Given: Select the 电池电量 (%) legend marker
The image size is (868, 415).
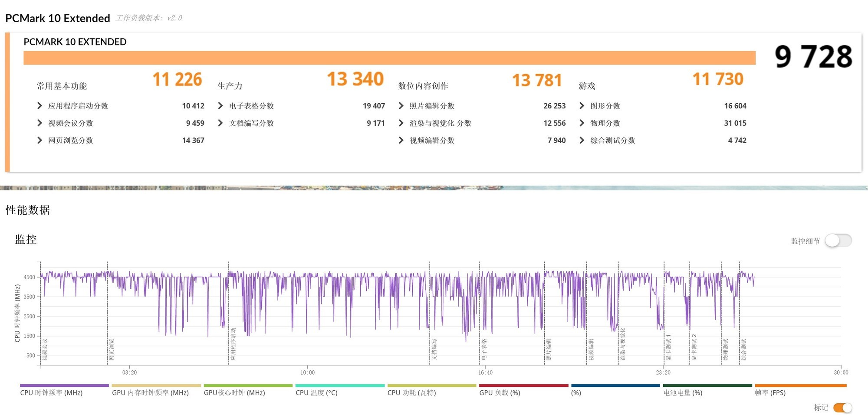Looking at the screenshot, I should pyautogui.click(x=707, y=386).
